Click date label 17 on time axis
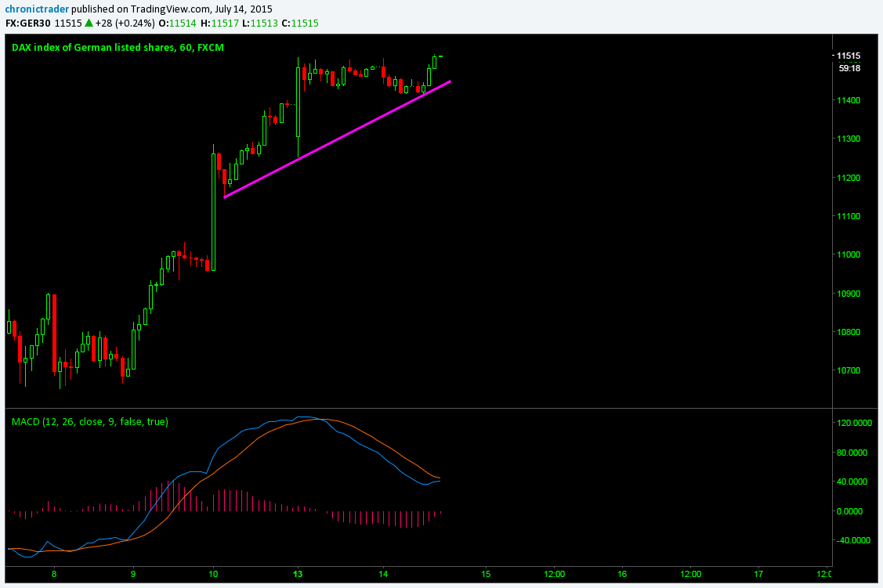Screen dimensions: 883x588 [x=758, y=574]
